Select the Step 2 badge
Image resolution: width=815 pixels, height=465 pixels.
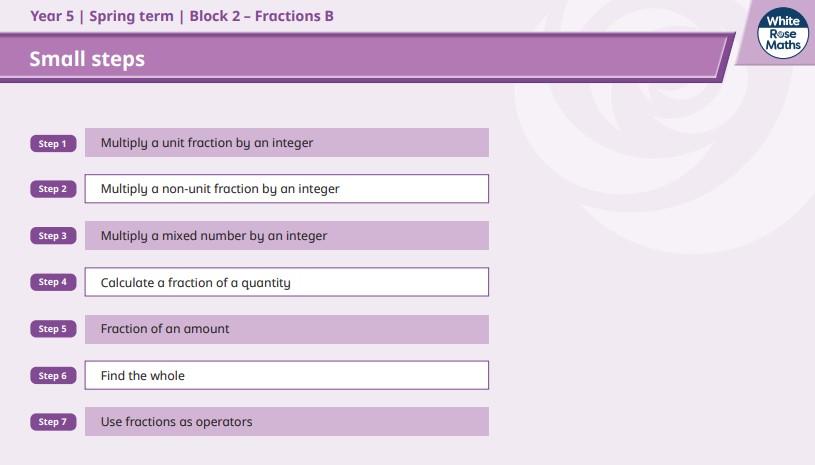click(x=52, y=189)
